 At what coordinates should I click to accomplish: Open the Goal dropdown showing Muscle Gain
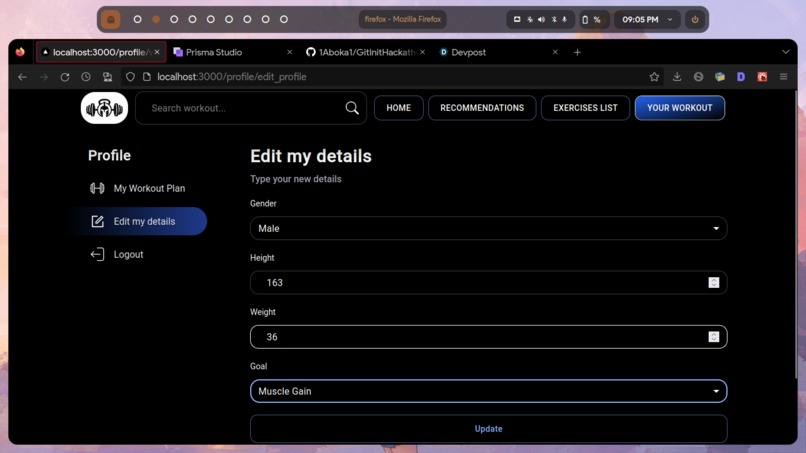pyautogui.click(x=488, y=391)
